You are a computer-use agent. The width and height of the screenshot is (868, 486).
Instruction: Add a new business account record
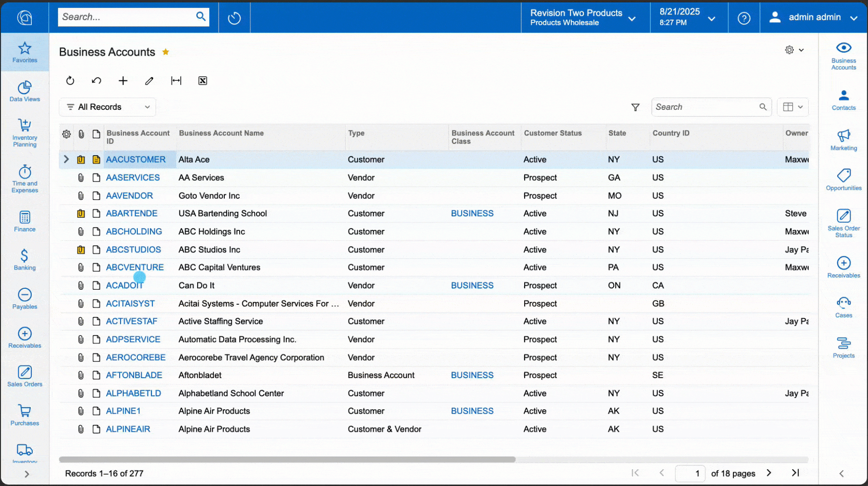[x=123, y=81]
